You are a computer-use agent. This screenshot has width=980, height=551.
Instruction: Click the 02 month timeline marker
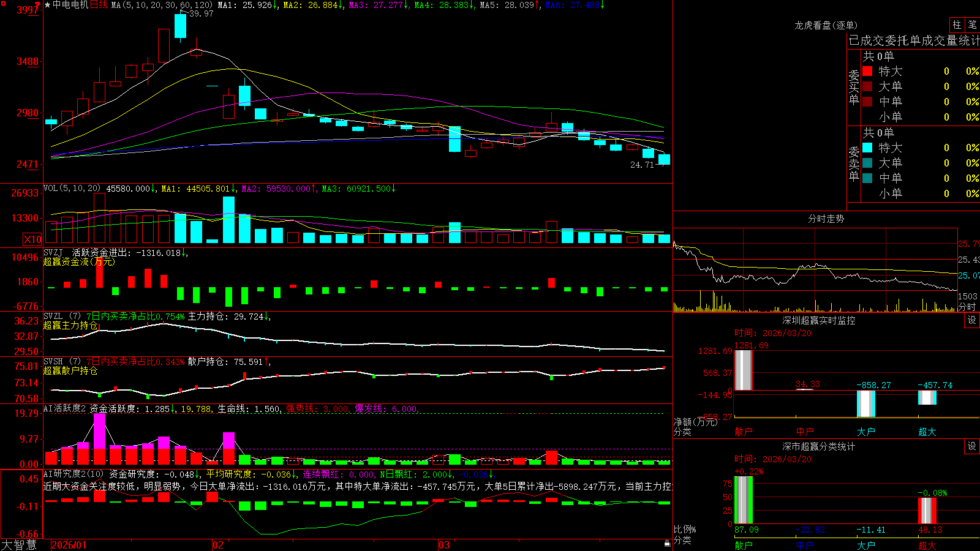tap(218, 545)
